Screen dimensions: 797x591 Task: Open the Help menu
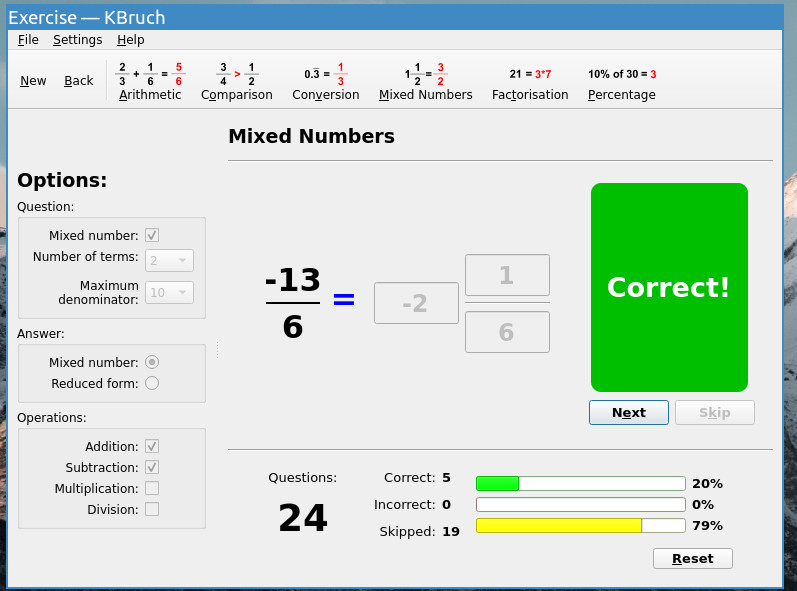point(131,40)
